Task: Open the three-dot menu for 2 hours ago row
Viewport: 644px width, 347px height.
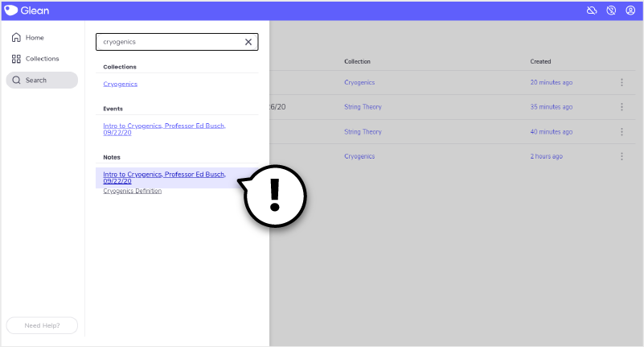Action: (621, 156)
